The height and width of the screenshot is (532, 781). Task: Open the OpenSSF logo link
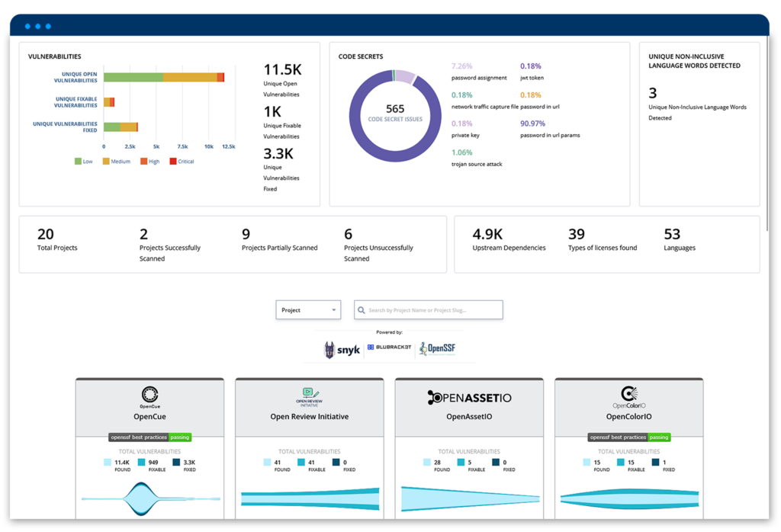tap(436, 348)
